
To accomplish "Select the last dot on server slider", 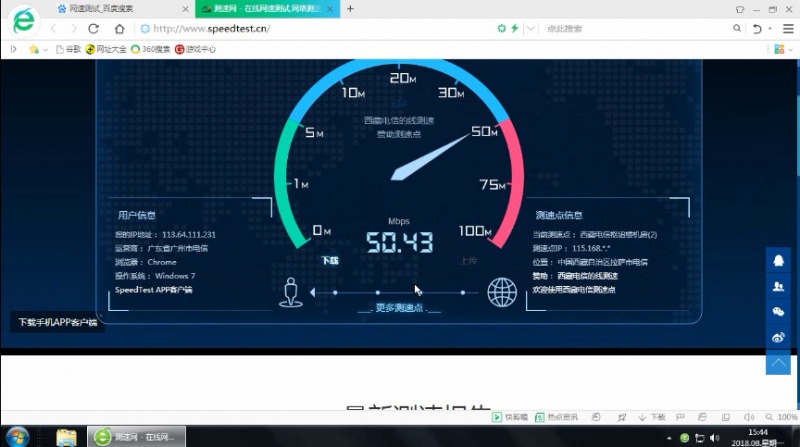I will click(463, 292).
